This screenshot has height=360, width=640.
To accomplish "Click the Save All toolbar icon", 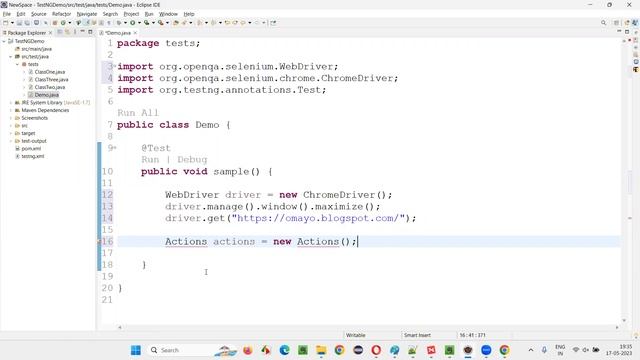I will point(27,23).
